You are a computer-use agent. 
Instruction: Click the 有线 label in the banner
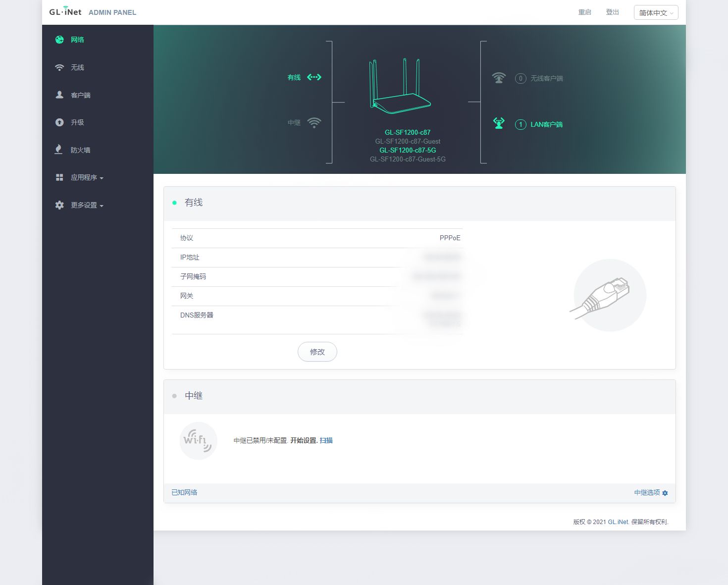pyautogui.click(x=294, y=77)
